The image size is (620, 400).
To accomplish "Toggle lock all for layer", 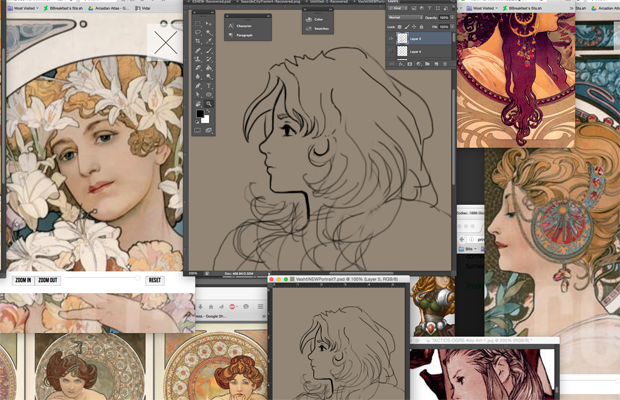I will tap(422, 27).
